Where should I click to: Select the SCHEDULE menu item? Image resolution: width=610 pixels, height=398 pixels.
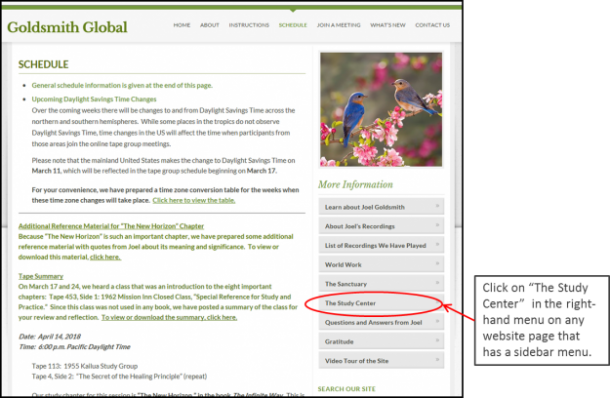pos(293,25)
